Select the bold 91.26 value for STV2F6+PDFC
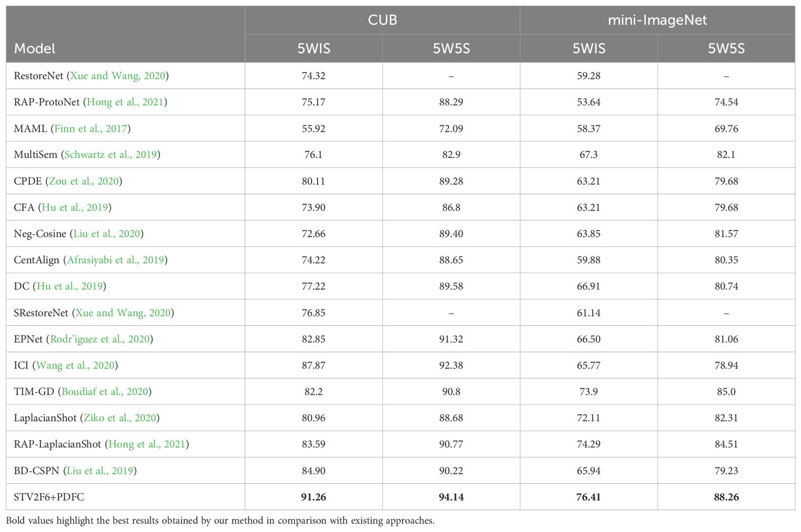Screen dimensions: 801x532 (x=313, y=497)
